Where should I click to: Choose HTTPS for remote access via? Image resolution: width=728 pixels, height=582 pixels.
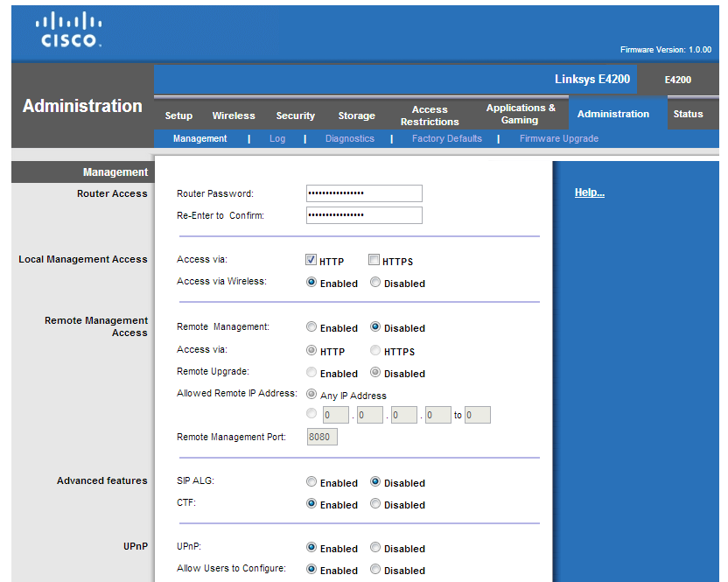coord(375,350)
